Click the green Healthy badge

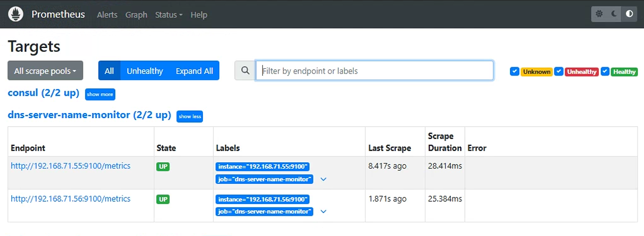624,72
